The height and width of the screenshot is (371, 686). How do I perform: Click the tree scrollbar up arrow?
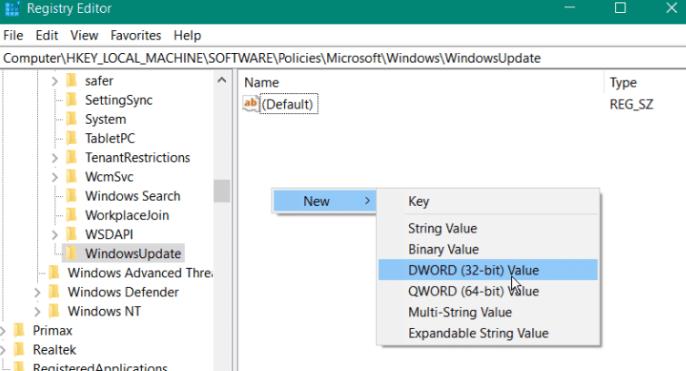pos(222,80)
